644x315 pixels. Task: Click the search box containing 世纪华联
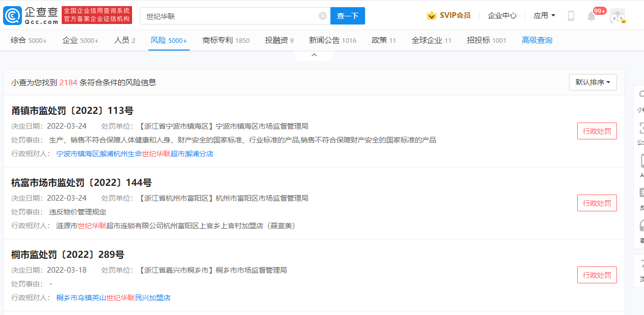tap(235, 16)
